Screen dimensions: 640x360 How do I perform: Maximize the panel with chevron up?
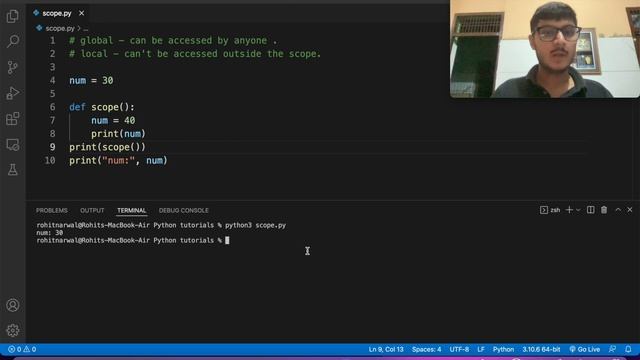[x=618, y=209]
